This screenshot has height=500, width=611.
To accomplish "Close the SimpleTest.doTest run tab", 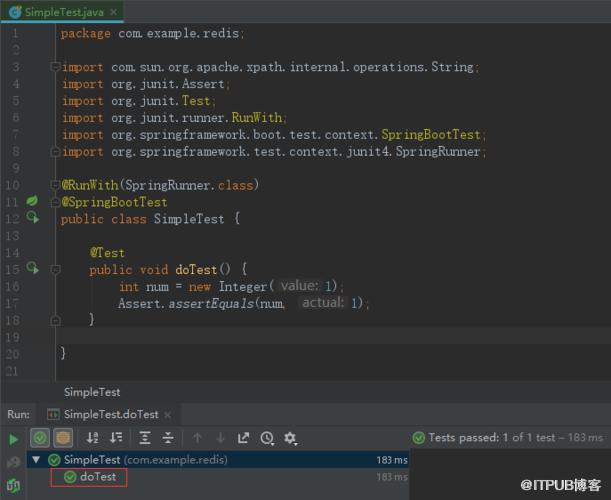I will (x=168, y=415).
